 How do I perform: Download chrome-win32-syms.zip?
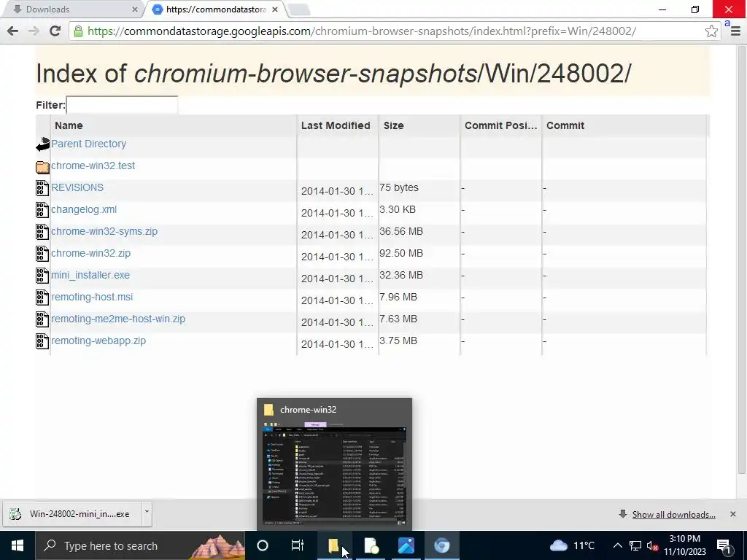click(104, 231)
